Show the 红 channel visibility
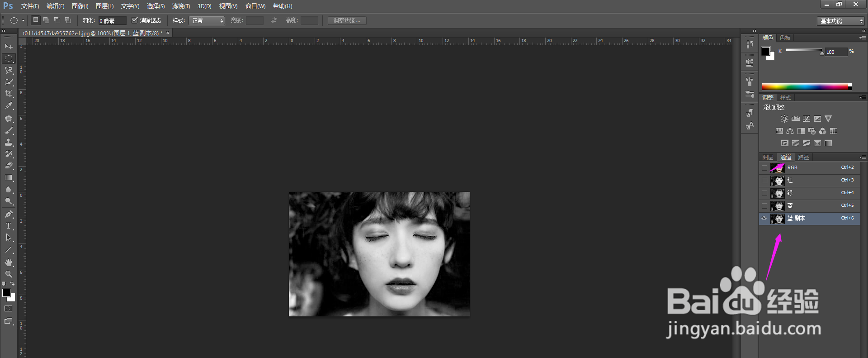Image resolution: width=868 pixels, height=358 pixels. tap(764, 180)
